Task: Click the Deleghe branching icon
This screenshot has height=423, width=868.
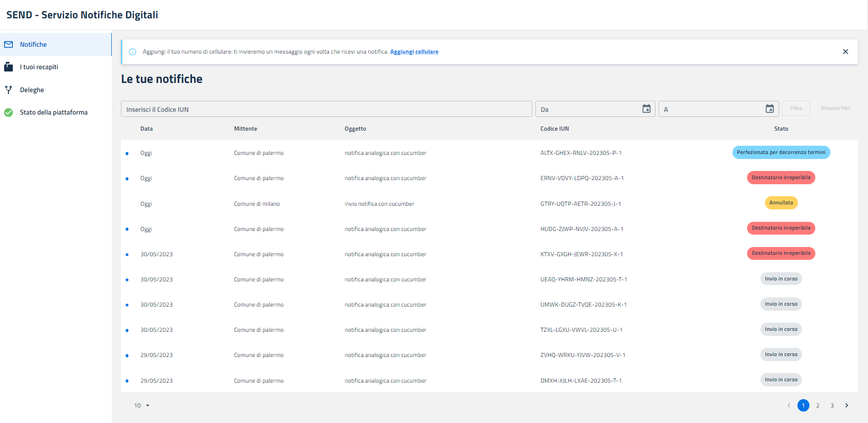Action: point(9,90)
